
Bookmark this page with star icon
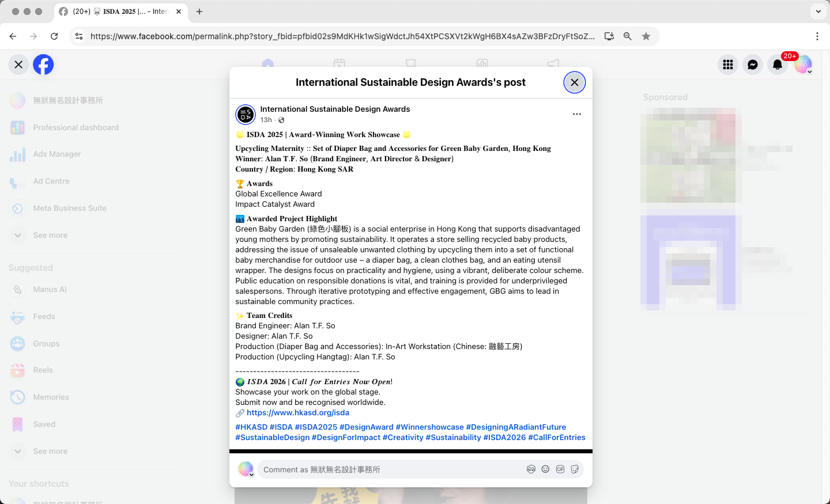tap(646, 36)
